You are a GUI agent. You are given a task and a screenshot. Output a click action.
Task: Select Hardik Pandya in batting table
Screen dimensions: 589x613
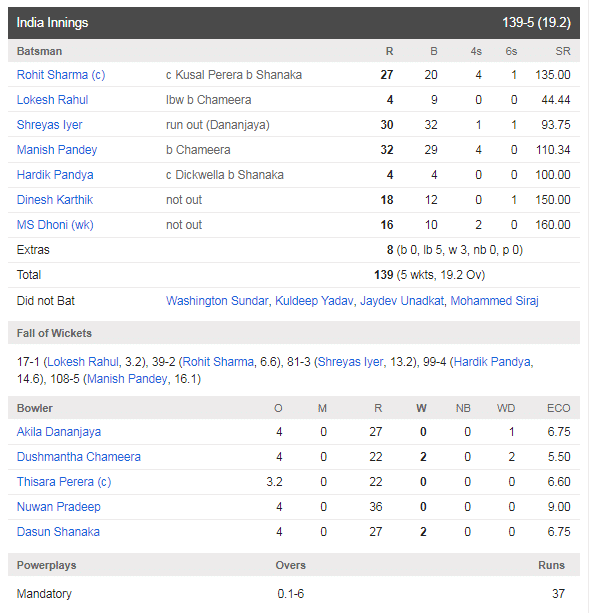click(55, 175)
